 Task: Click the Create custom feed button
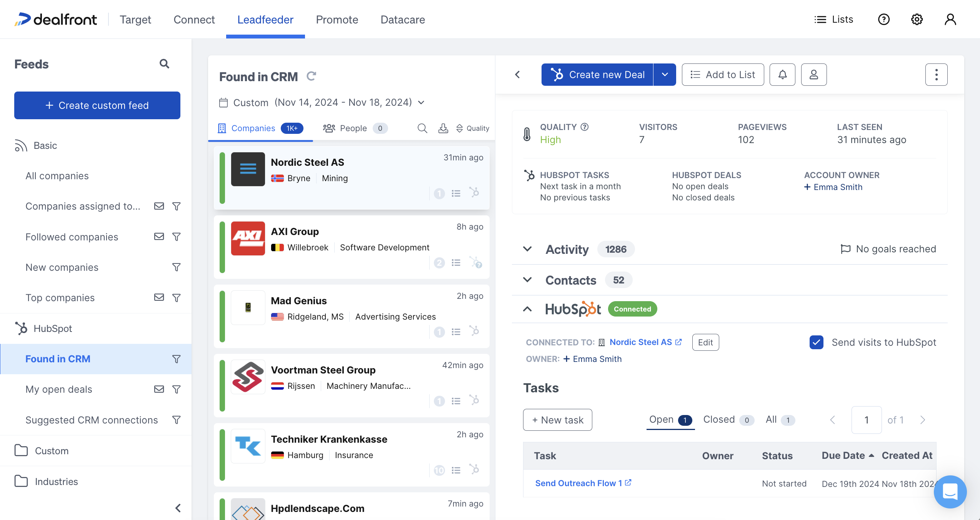(x=97, y=105)
